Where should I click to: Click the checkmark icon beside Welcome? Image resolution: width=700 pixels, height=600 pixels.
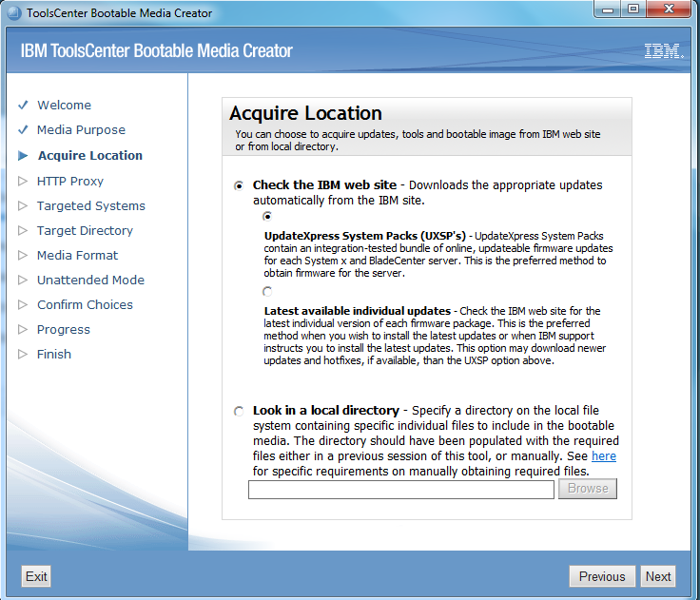point(23,106)
